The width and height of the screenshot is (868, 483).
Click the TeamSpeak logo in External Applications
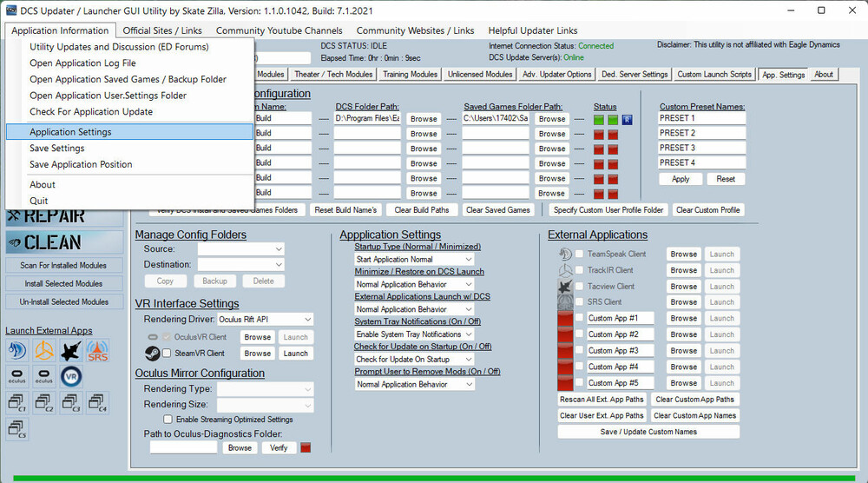pos(565,255)
